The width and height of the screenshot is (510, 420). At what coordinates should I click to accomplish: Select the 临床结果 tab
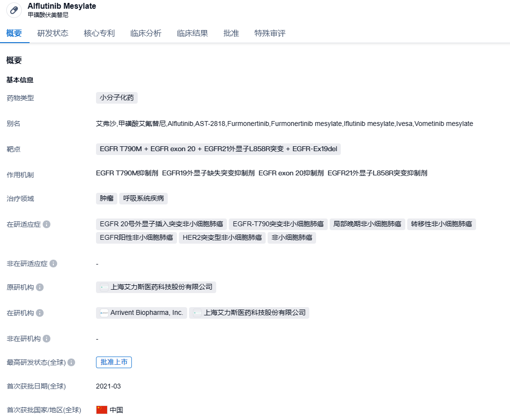click(192, 33)
